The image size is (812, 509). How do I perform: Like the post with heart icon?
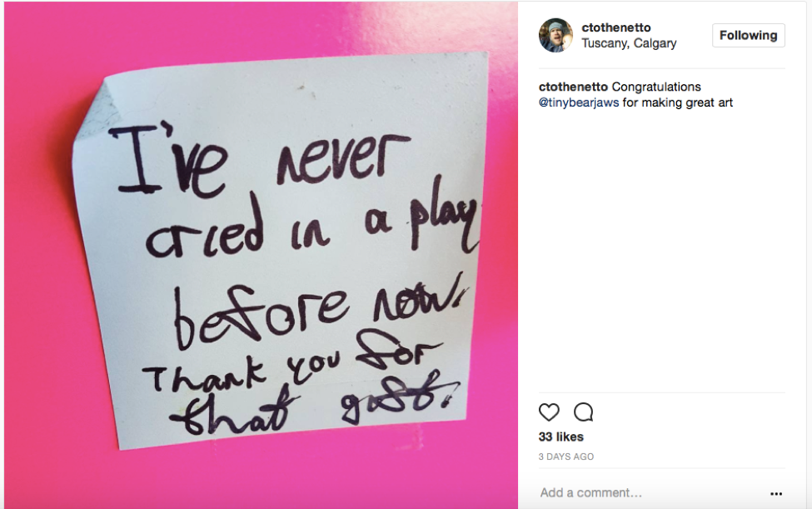[549, 412]
